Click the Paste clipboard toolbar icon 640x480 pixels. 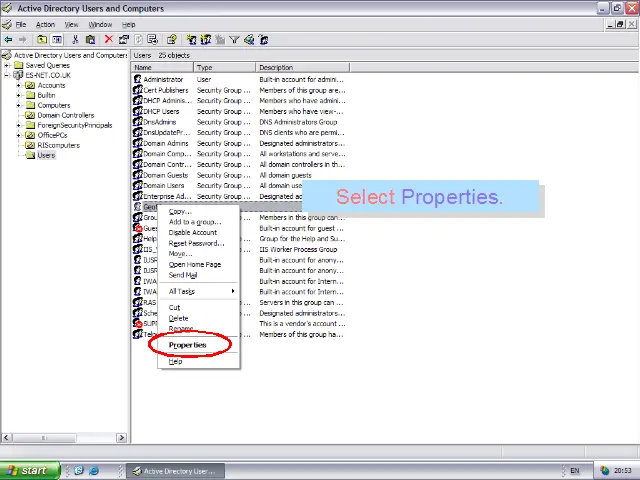pos(90,40)
